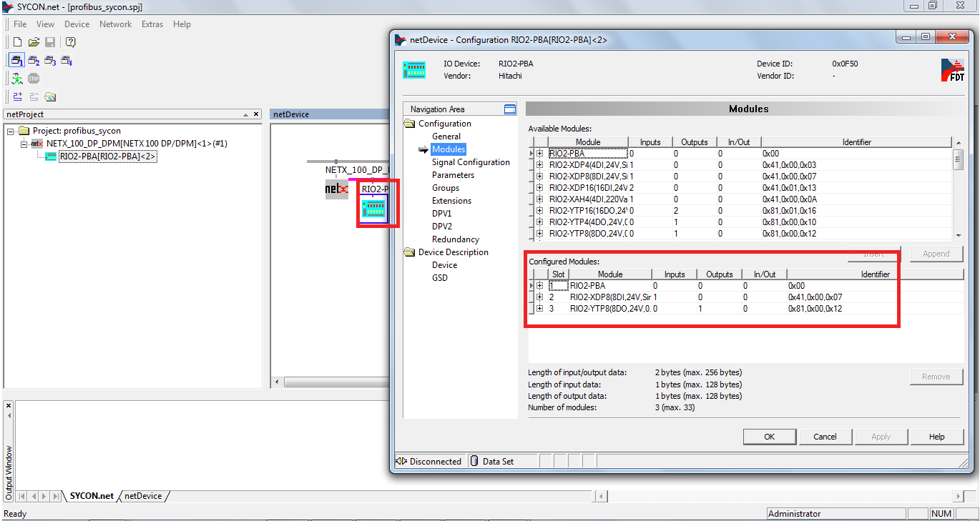Click Identifier header in Configured Modules

[876, 274]
